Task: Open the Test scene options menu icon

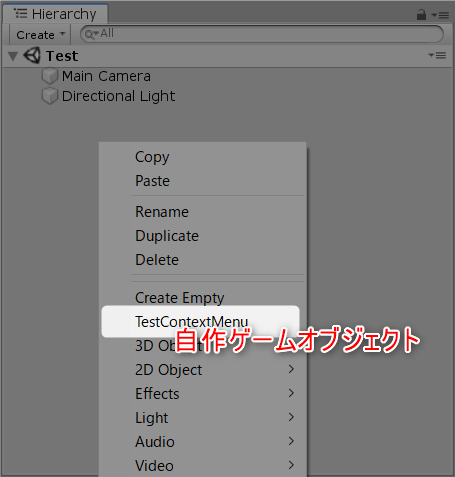Action: pos(437,55)
